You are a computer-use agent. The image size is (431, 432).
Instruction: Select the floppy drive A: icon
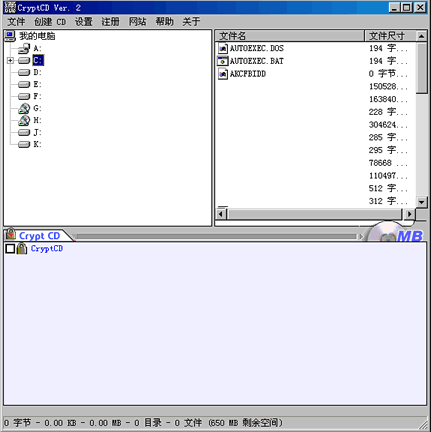(24, 49)
